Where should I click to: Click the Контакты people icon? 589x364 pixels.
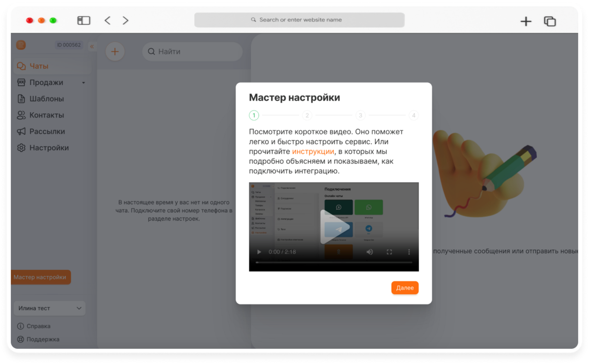[21, 115]
